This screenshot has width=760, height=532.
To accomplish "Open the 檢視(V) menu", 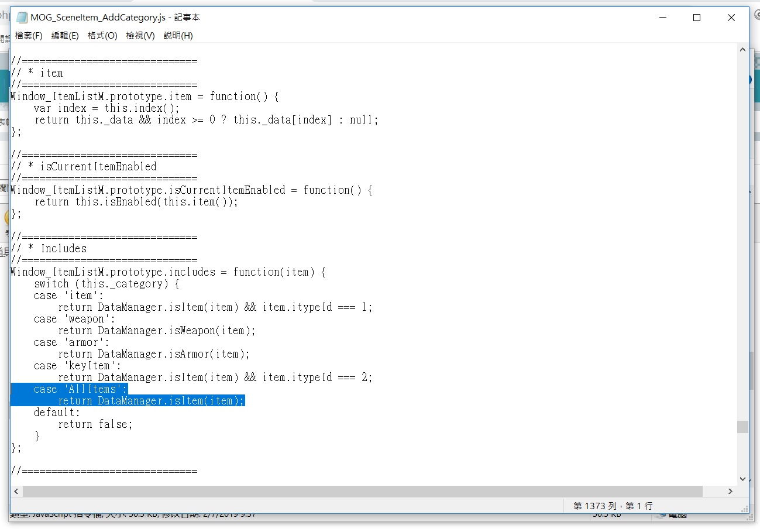I will point(140,36).
